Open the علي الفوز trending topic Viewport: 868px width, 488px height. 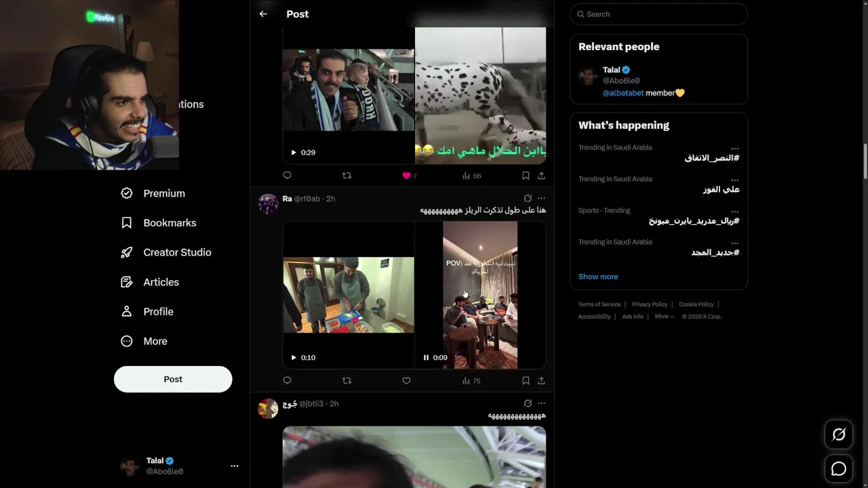722,189
